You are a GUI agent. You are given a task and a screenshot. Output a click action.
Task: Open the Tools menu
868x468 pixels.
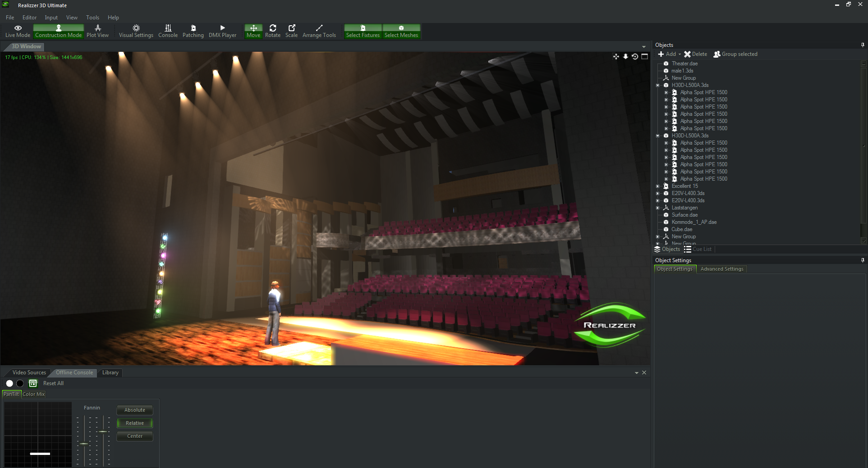point(92,18)
